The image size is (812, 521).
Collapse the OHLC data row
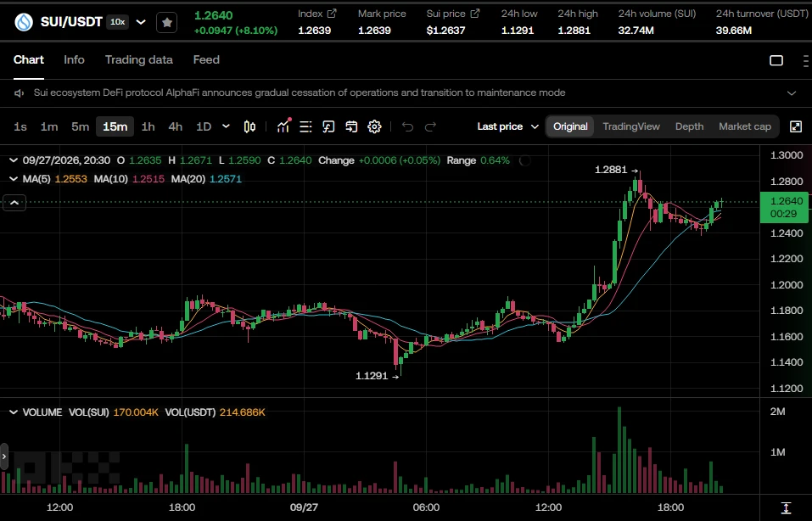tap(14, 160)
